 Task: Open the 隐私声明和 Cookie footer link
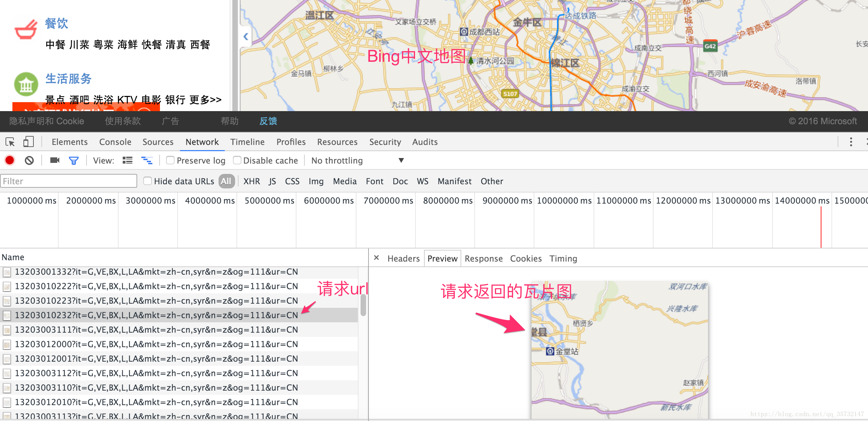point(47,121)
